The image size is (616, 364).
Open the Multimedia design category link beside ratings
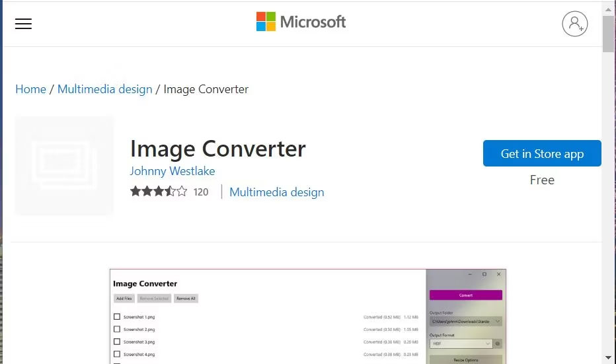click(x=276, y=192)
